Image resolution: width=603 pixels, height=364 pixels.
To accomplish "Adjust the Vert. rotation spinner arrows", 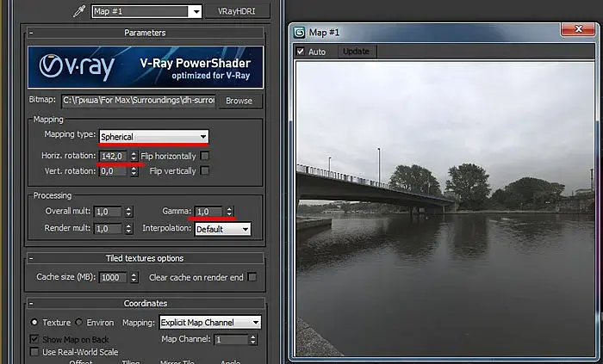I will tap(134, 171).
